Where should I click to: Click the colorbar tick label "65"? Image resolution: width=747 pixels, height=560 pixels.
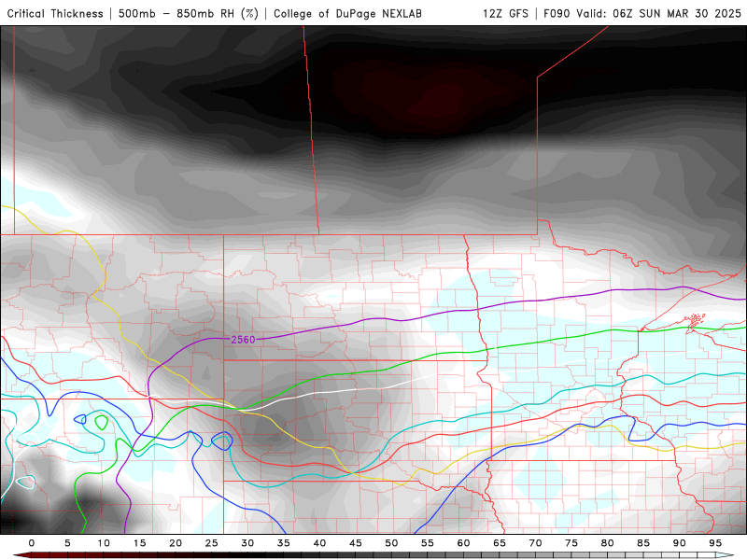[500, 543]
